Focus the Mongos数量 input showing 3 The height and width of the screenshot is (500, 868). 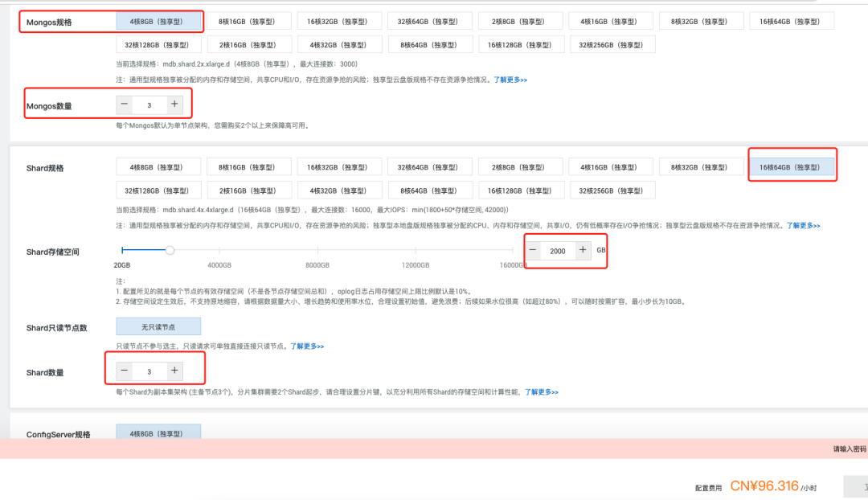pos(149,105)
